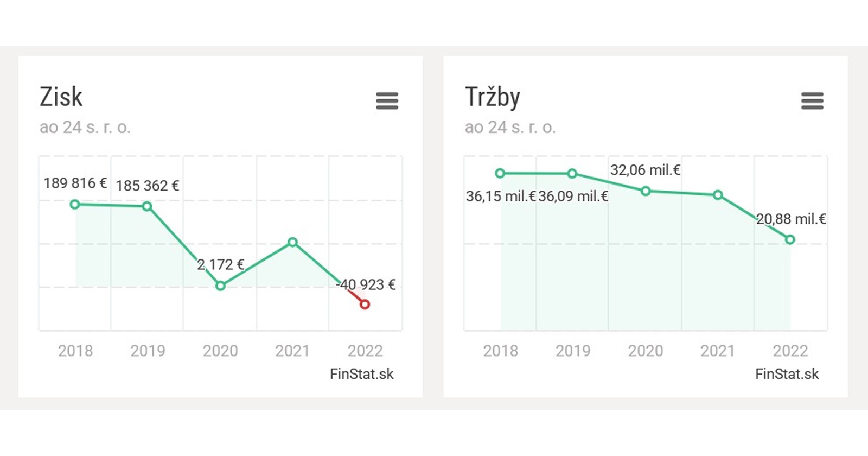This screenshot has width=868, height=456.
Task: Select the red 2022 loss data point
Action: point(365,305)
